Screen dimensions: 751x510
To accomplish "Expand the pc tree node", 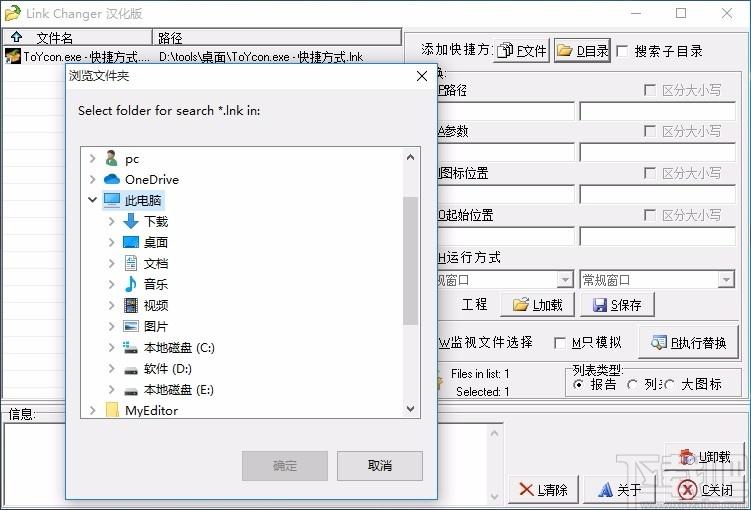I will [92, 159].
